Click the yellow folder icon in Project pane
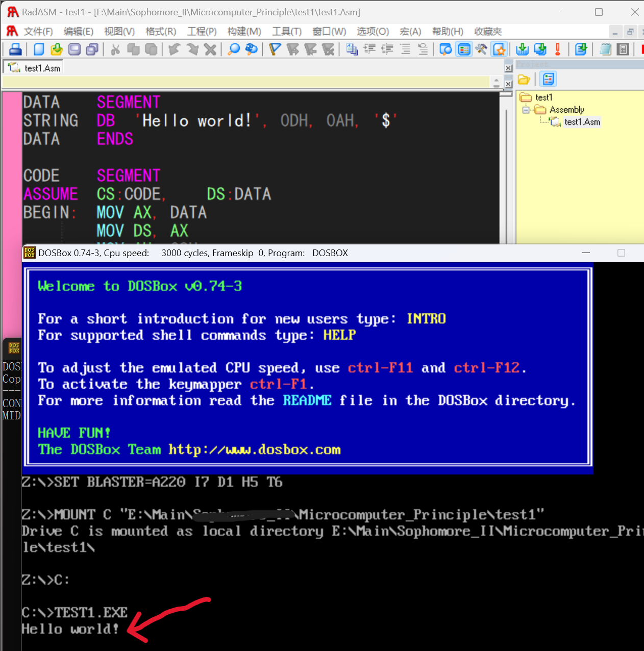Screen dimensions: 644x651 [x=524, y=79]
